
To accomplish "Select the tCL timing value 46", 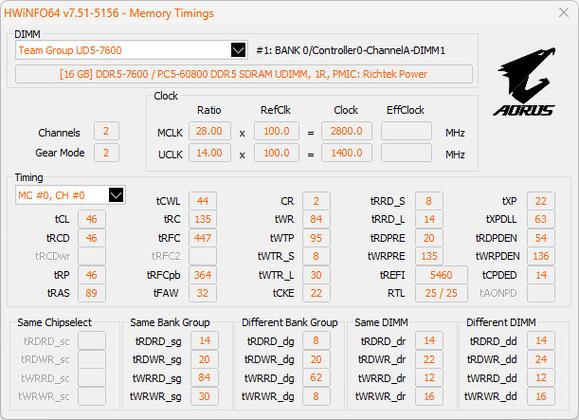I will [x=92, y=219].
